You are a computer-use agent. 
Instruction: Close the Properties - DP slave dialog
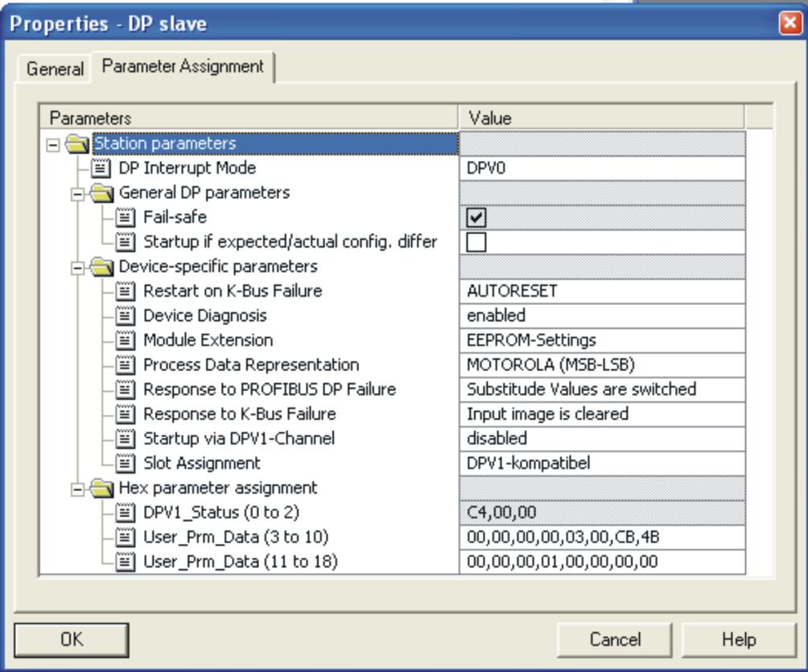tap(790, 23)
